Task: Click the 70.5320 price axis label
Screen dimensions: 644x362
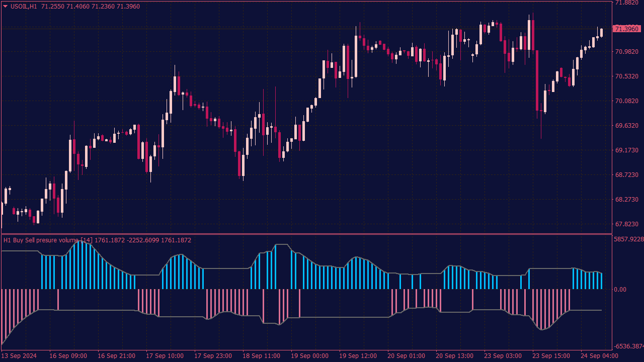Action: click(x=626, y=76)
